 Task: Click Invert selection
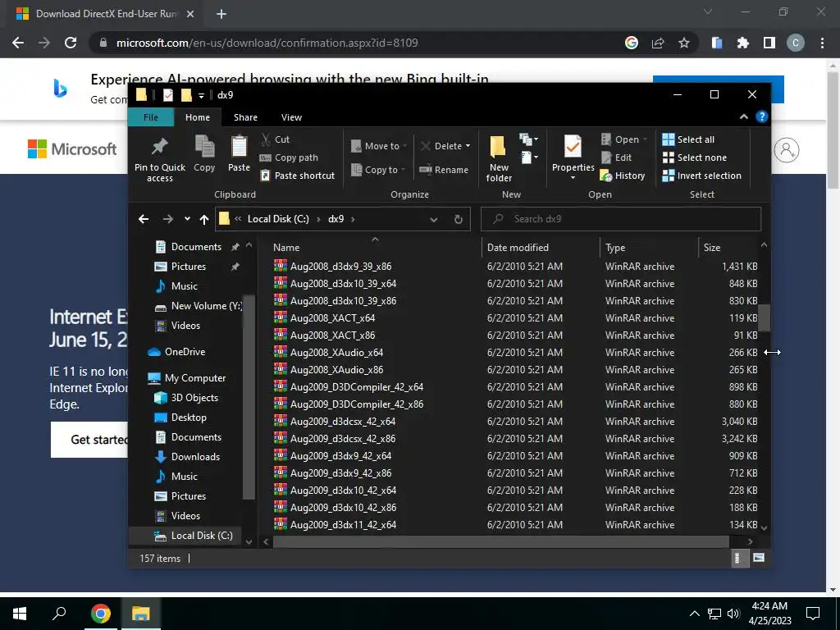click(x=702, y=176)
